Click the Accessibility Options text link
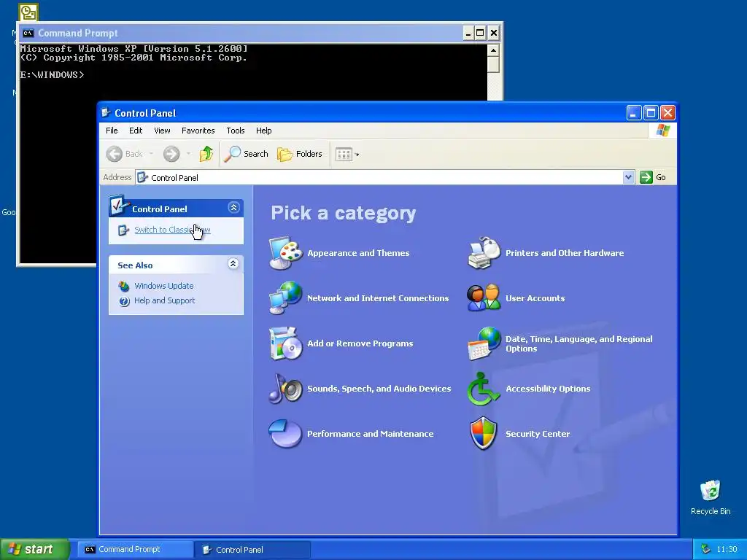747x560 pixels. tap(548, 389)
